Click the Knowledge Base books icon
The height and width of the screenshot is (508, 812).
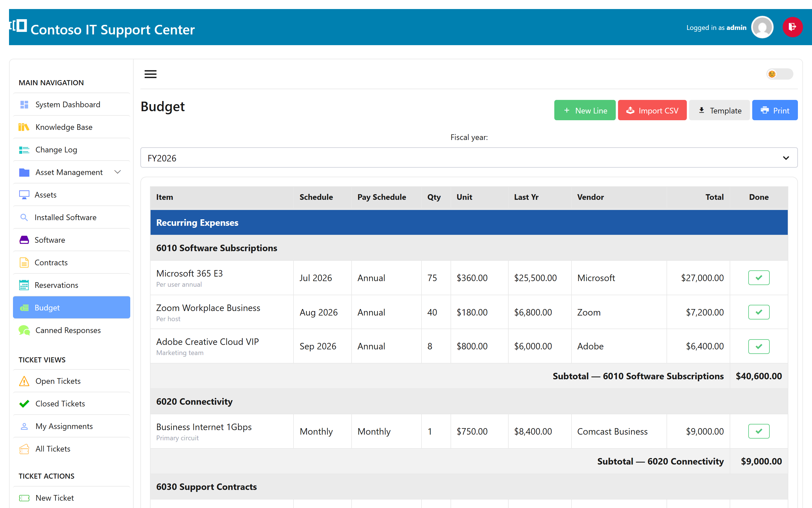pos(24,127)
